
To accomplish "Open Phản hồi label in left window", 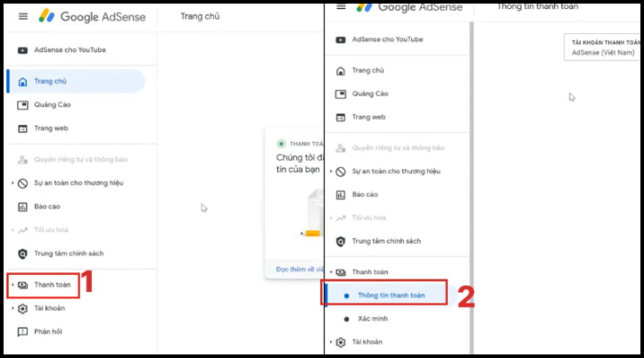I will point(47,332).
